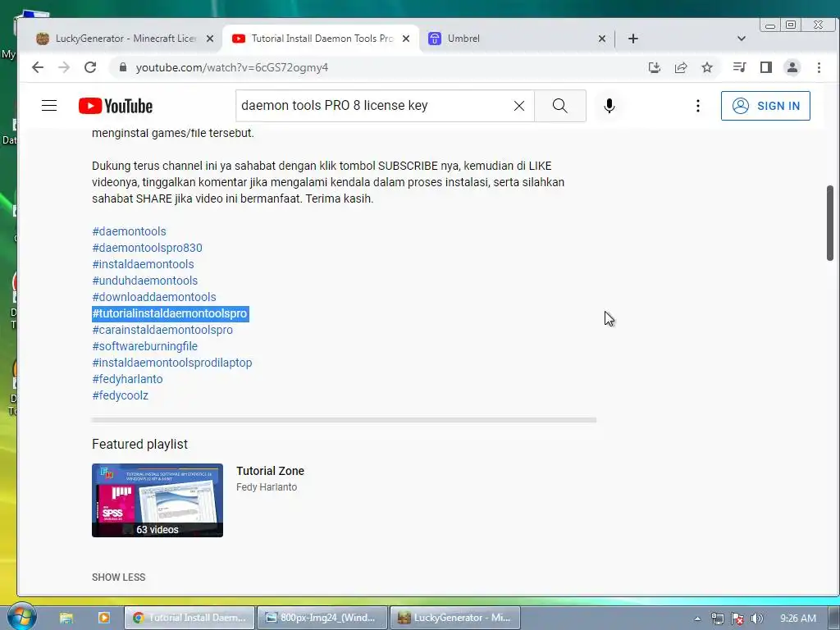840x630 pixels.
Task: Open the tray volume speaker icon
Action: click(x=756, y=619)
